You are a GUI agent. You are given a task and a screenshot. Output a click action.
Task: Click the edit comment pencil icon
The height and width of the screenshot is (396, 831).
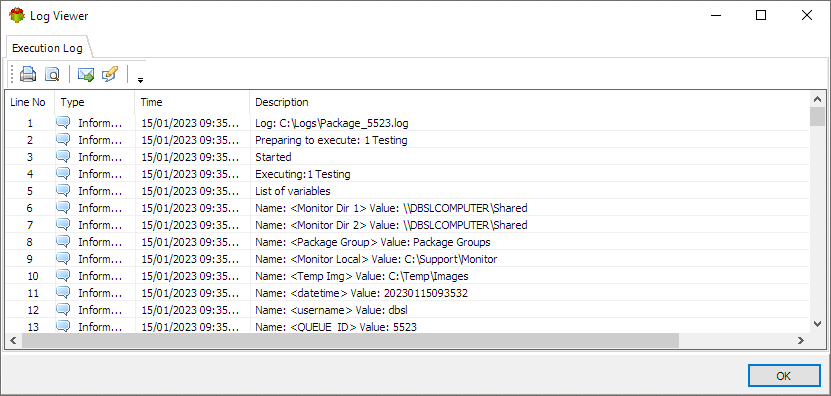tap(110, 74)
